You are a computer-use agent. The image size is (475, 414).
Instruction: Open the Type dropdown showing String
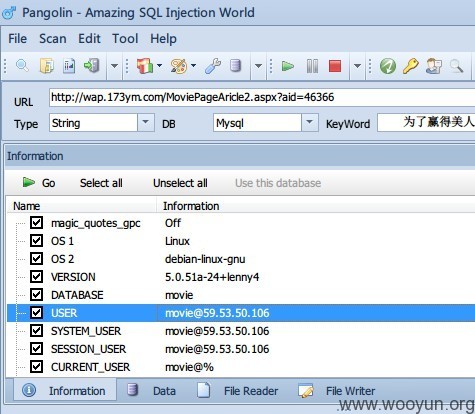146,123
